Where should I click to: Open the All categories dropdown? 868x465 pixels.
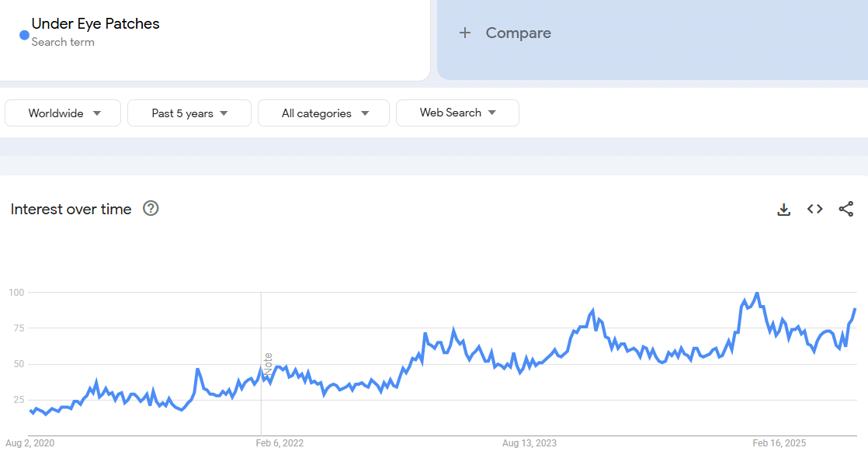coord(324,113)
